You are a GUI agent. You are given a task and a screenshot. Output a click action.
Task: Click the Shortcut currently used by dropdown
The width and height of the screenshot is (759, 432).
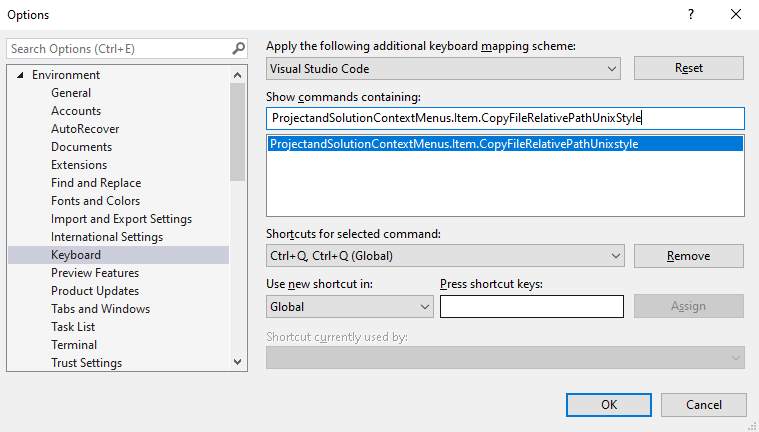click(505, 357)
